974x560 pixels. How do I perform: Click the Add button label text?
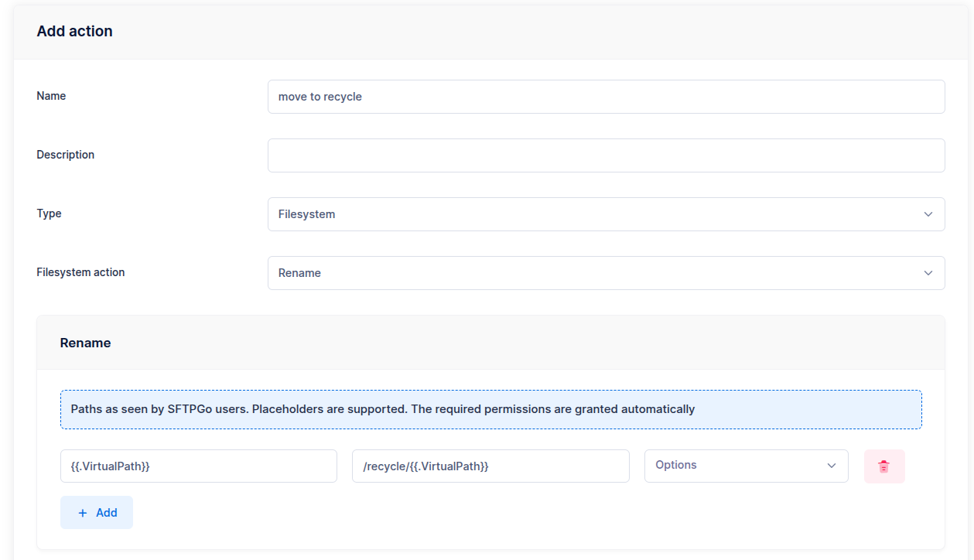pyautogui.click(x=107, y=513)
